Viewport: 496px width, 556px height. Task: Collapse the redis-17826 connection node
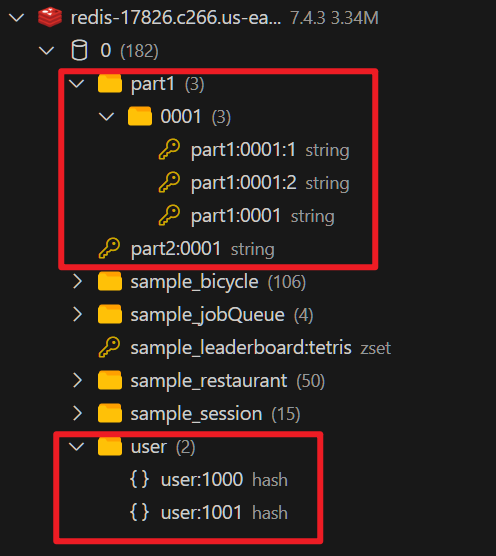16,17
